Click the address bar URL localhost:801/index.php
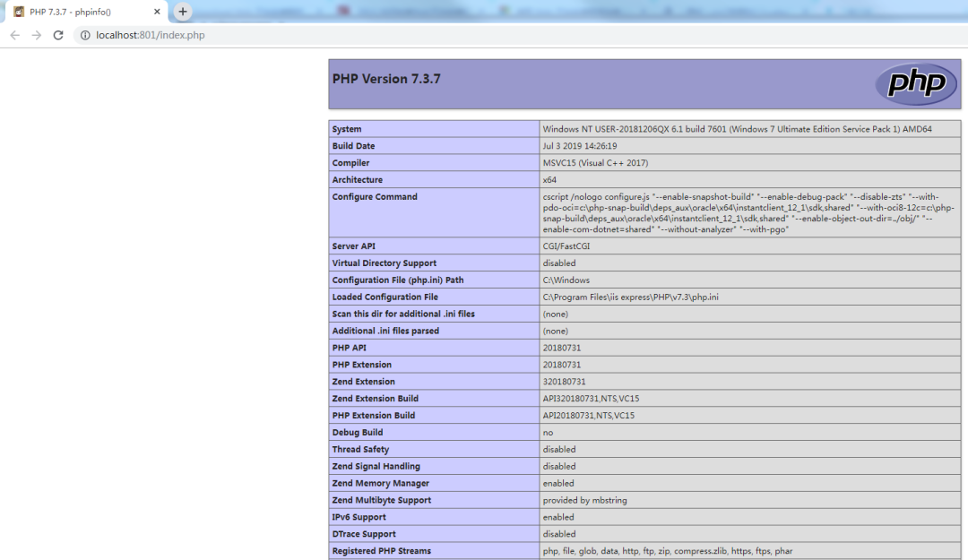Viewport: 968px width, 560px height. pyautogui.click(x=150, y=35)
